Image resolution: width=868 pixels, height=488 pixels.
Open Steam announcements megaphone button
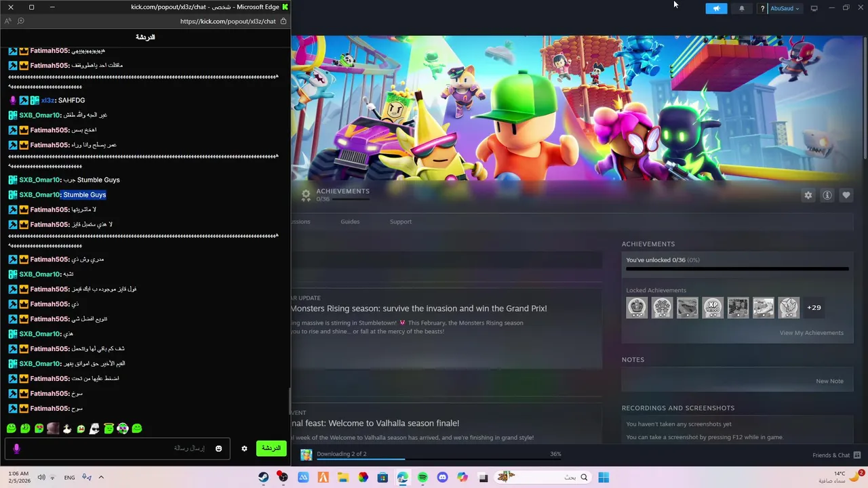[x=716, y=8]
